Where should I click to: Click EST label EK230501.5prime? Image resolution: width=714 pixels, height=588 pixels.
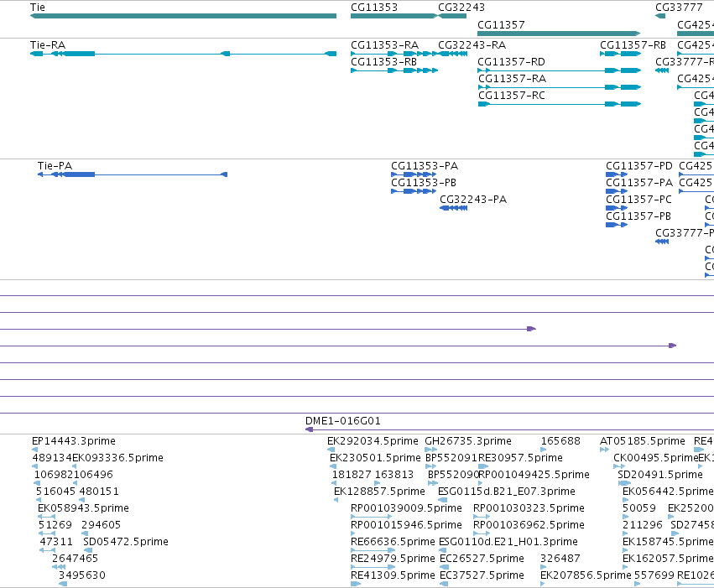pyautogui.click(x=376, y=458)
